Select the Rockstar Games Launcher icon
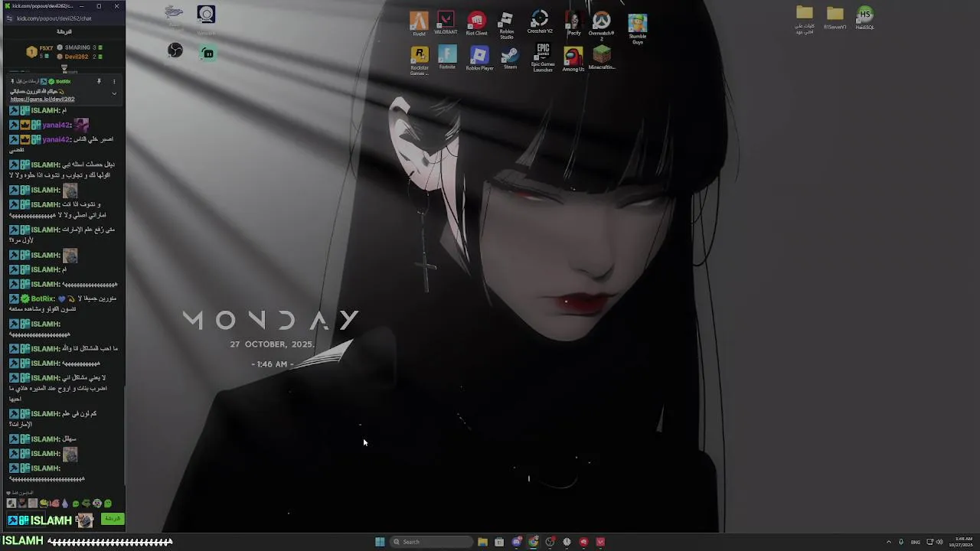Viewport: 980px width, 551px height. tap(420, 60)
